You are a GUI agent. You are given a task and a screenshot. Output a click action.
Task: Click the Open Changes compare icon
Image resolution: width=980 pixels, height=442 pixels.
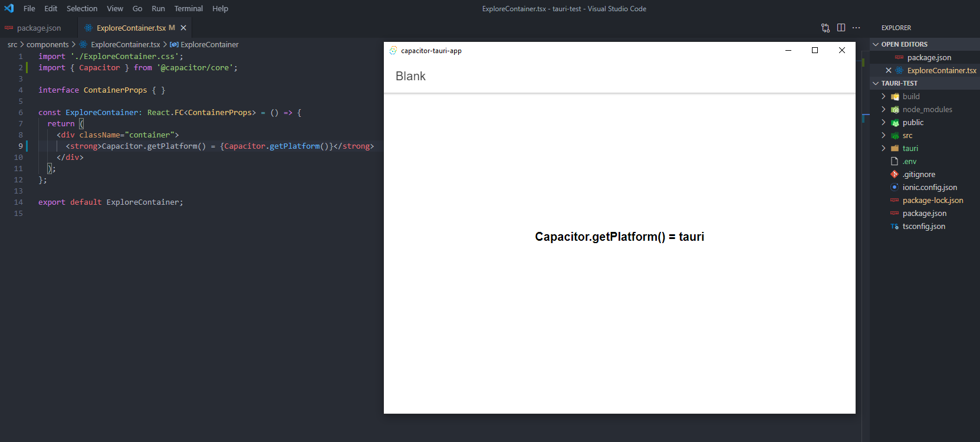[x=826, y=28]
